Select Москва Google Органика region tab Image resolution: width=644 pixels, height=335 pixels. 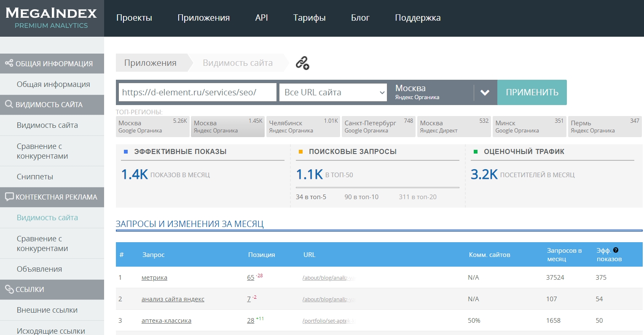[153, 127]
